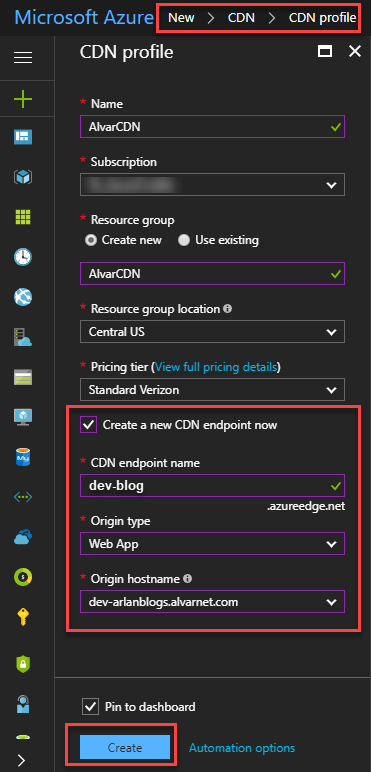This screenshot has width=371, height=772.
Task: Click the CDN profile blade title
Action: tap(126, 52)
